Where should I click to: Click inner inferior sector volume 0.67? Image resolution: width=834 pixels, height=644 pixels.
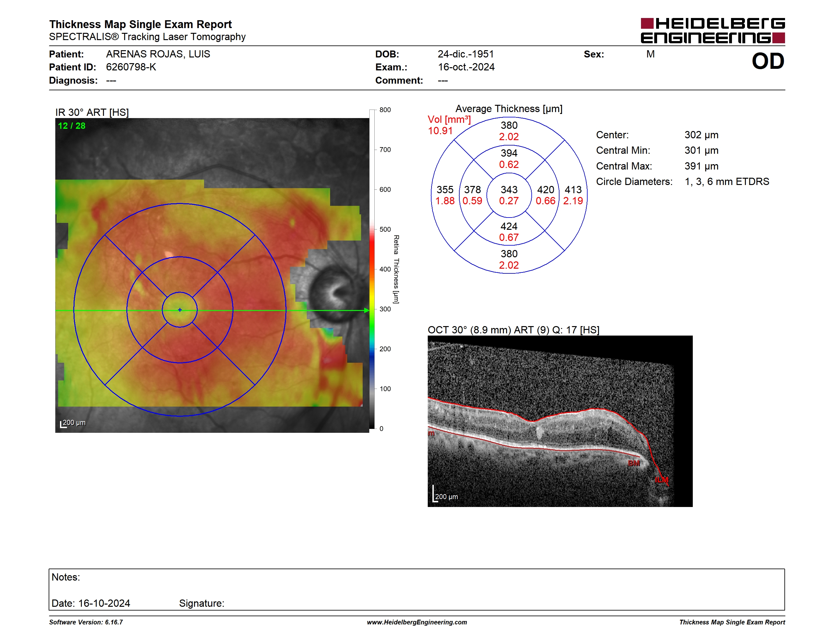pos(509,238)
